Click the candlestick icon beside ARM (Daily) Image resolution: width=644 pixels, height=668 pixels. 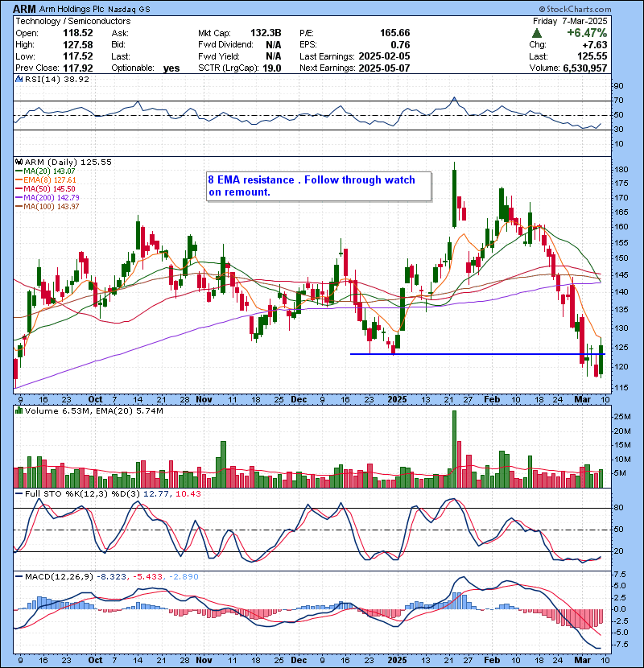tap(19, 162)
